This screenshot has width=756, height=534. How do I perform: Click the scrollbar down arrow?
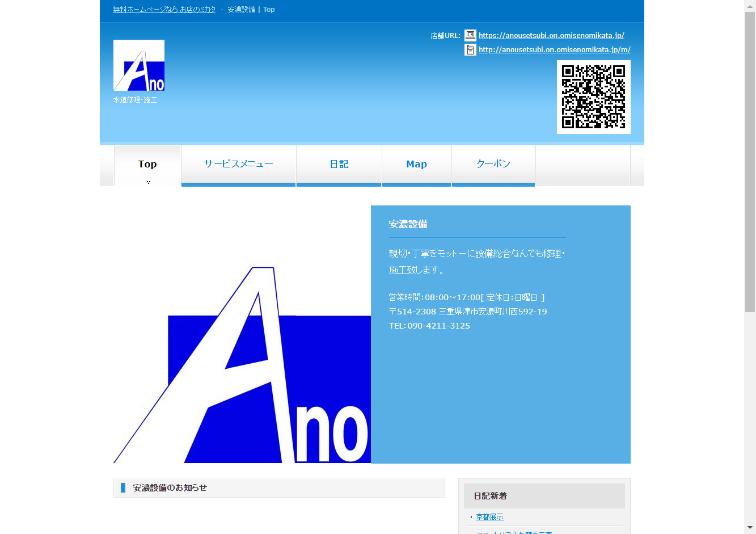[x=750, y=528]
